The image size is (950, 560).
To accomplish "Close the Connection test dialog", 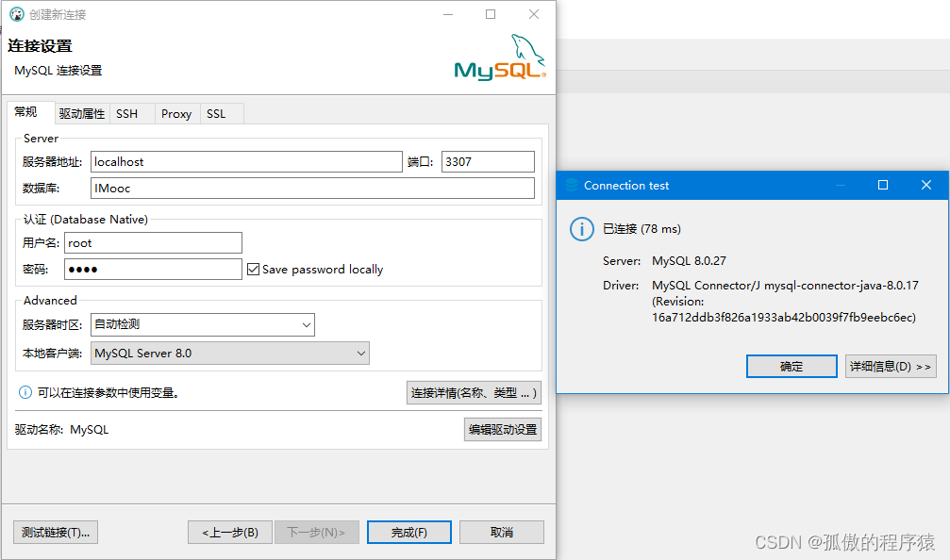I will coord(925,185).
